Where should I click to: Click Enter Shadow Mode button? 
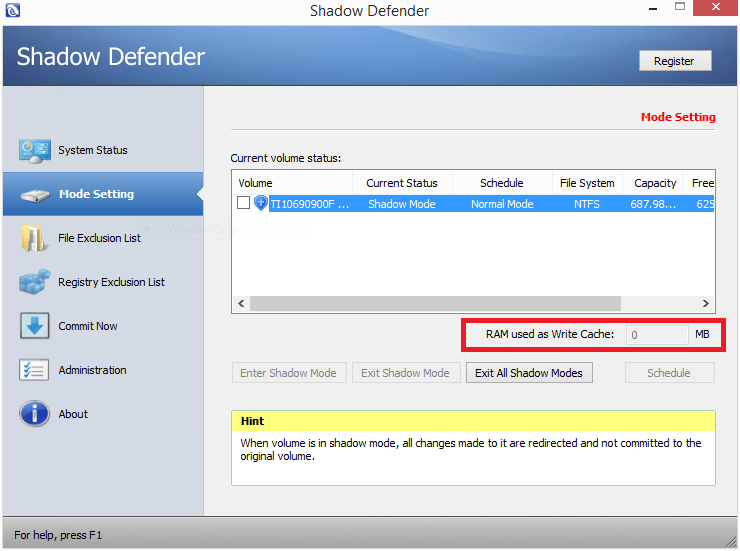coord(289,373)
